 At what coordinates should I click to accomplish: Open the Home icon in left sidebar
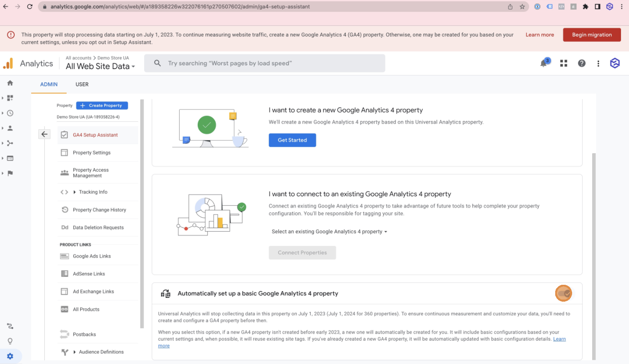10,83
